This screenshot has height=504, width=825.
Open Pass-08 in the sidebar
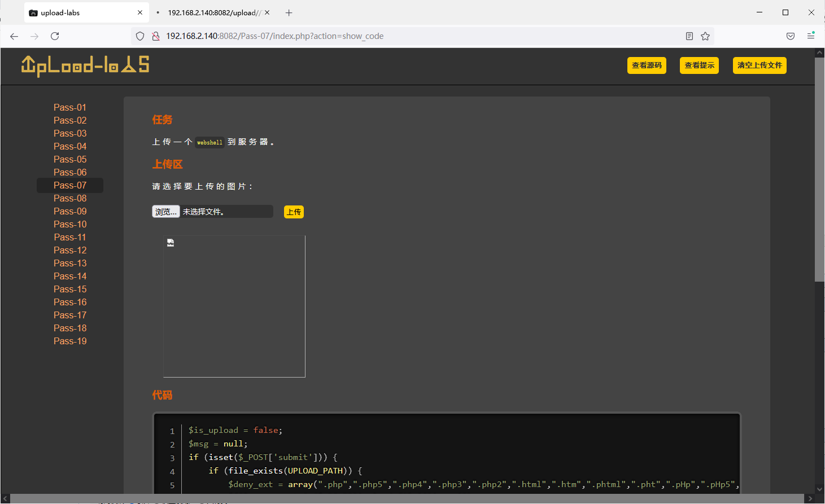tap(70, 198)
